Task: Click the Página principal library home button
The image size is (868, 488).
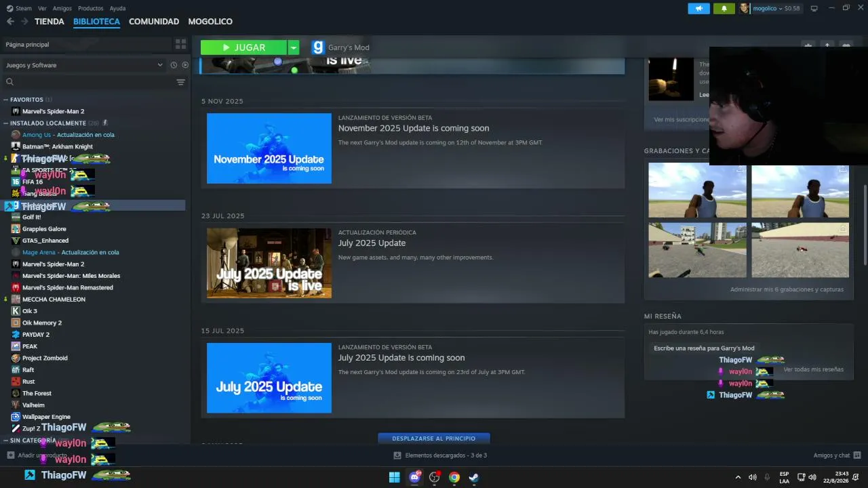Action: click(86, 45)
